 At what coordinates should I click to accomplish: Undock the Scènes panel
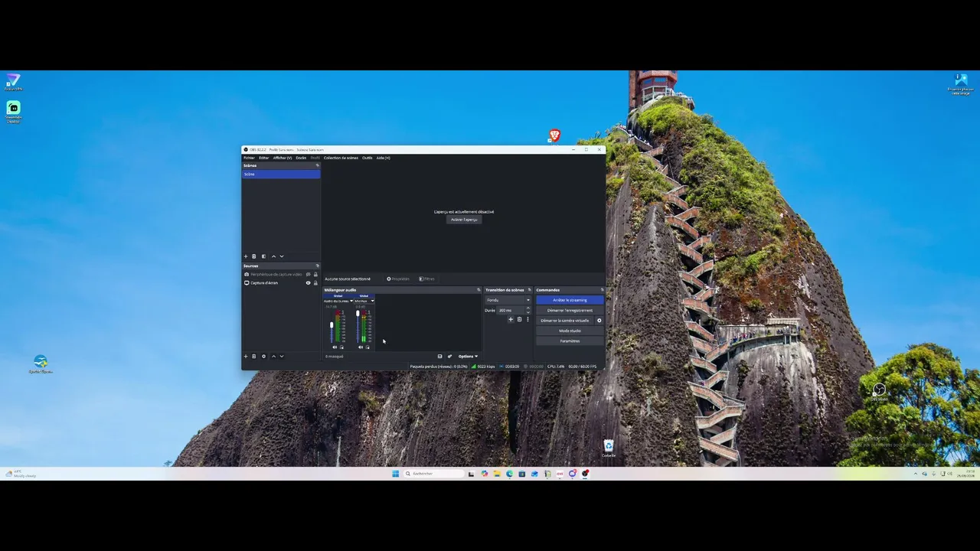[317, 165]
